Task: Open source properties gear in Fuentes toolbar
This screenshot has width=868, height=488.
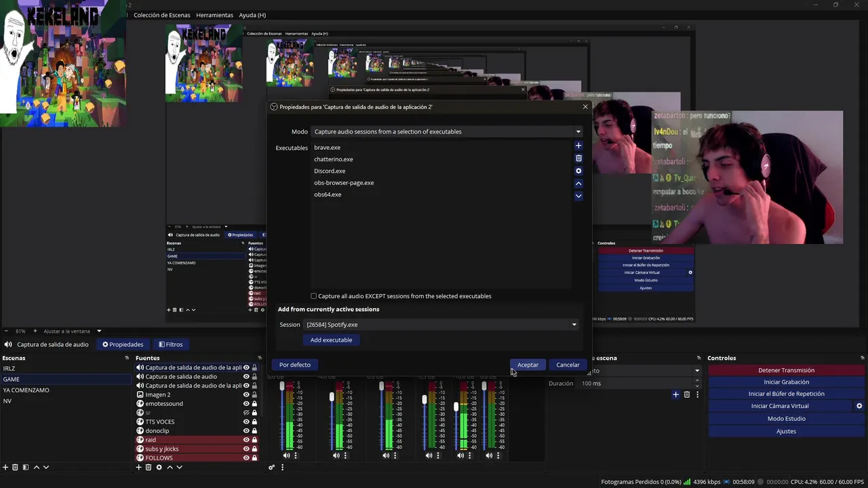Action: coord(159,467)
